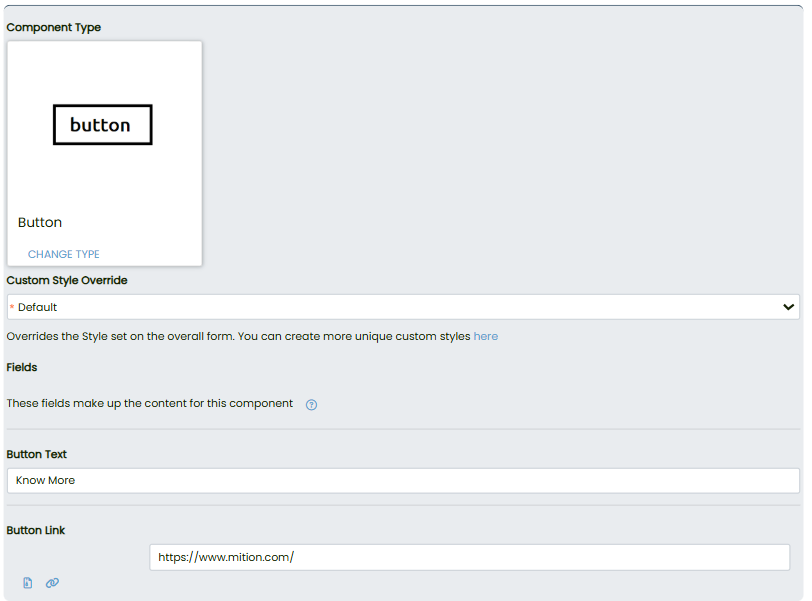Click the chain link icon under Button Link

click(52, 583)
